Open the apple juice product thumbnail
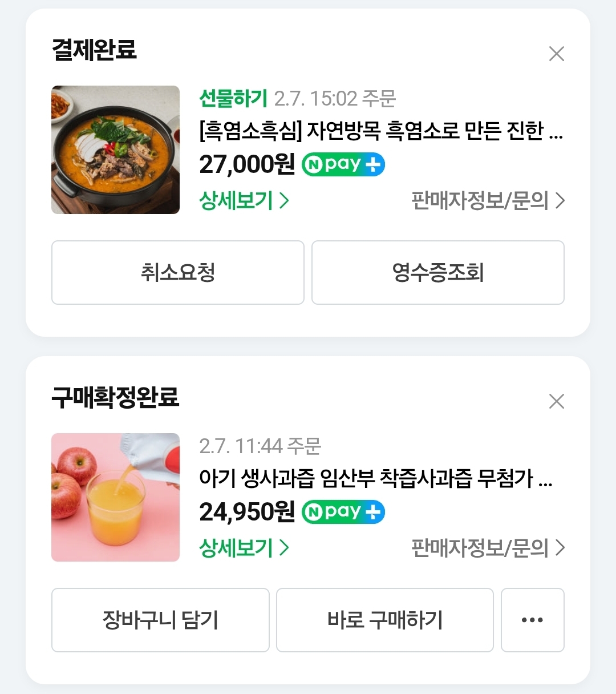 (x=115, y=497)
